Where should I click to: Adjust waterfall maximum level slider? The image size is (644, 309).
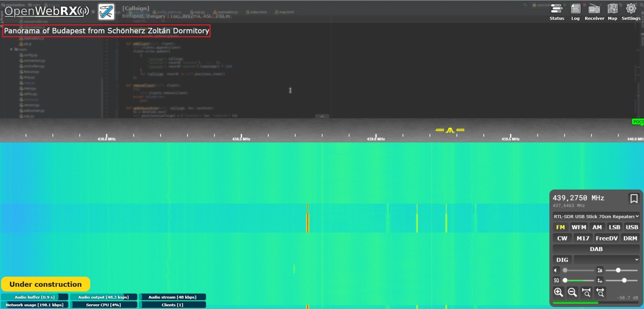(x=621, y=270)
